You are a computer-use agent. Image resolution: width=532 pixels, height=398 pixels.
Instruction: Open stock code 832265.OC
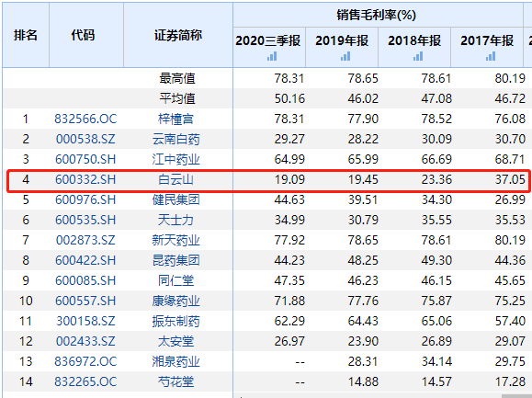click(85, 381)
